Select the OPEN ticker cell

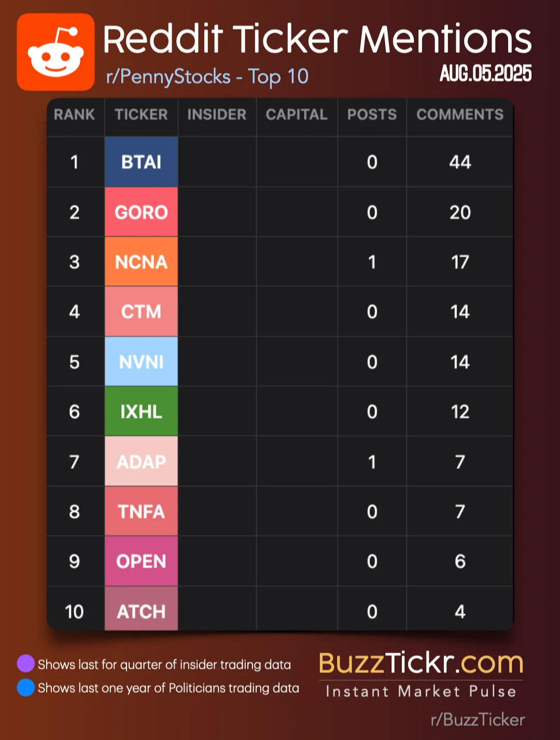tap(141, 561)
